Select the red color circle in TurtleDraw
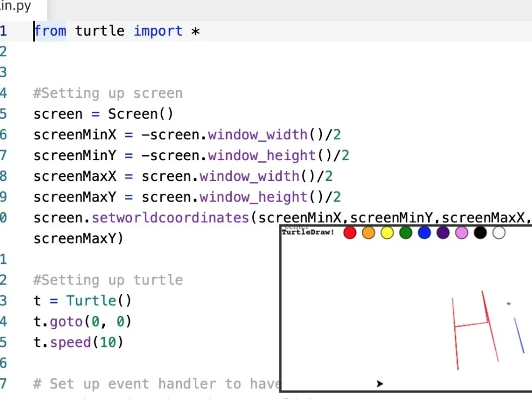Image resolution: width=532 pixels, height=399 pixels. point(350,232)
